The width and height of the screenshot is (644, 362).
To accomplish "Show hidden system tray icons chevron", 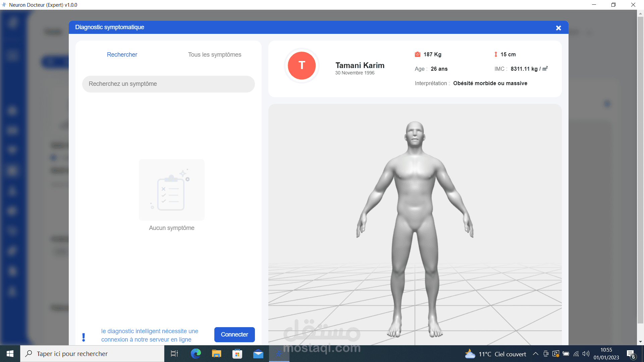I will click(535, 354).
